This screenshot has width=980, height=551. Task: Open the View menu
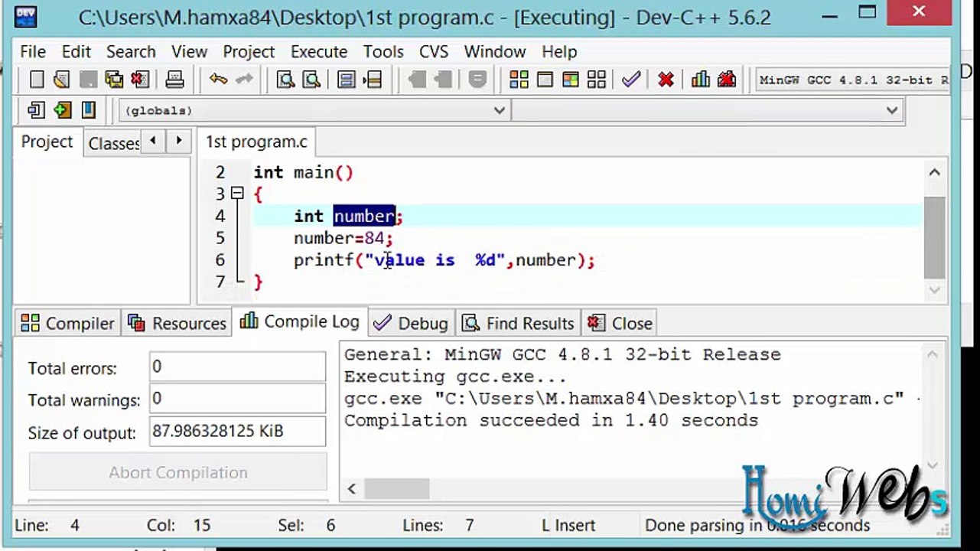point(189,51)
